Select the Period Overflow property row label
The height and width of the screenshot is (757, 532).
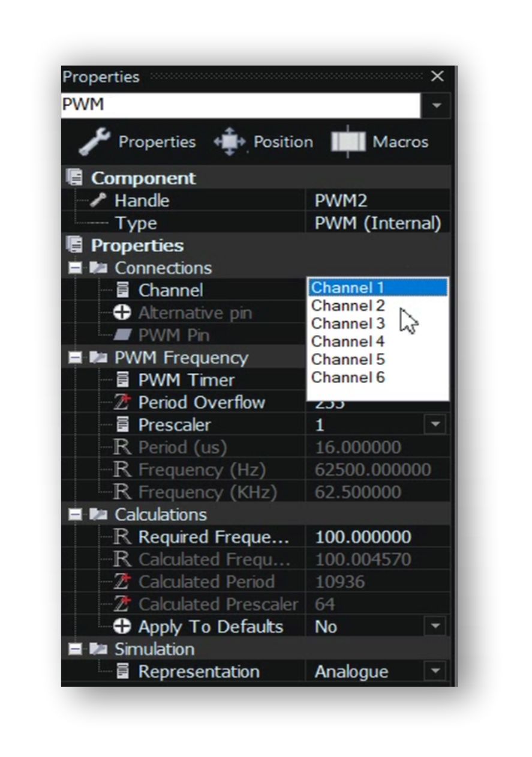[202, 403]
